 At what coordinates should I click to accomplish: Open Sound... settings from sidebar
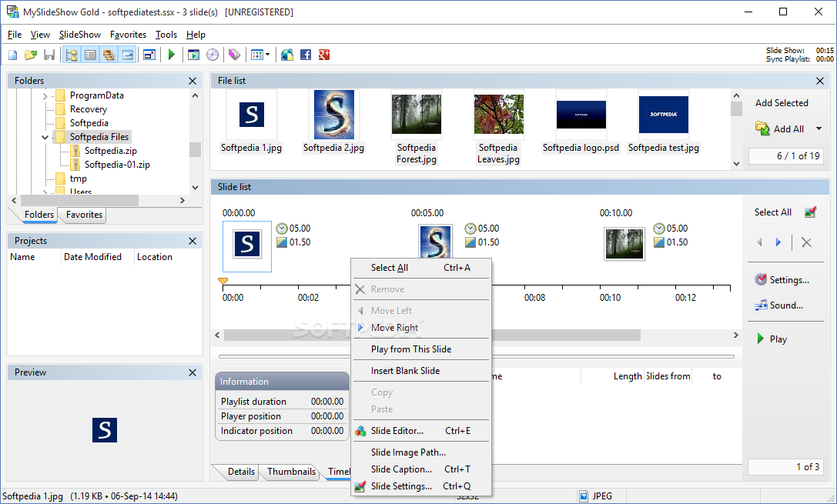[778, 305]
